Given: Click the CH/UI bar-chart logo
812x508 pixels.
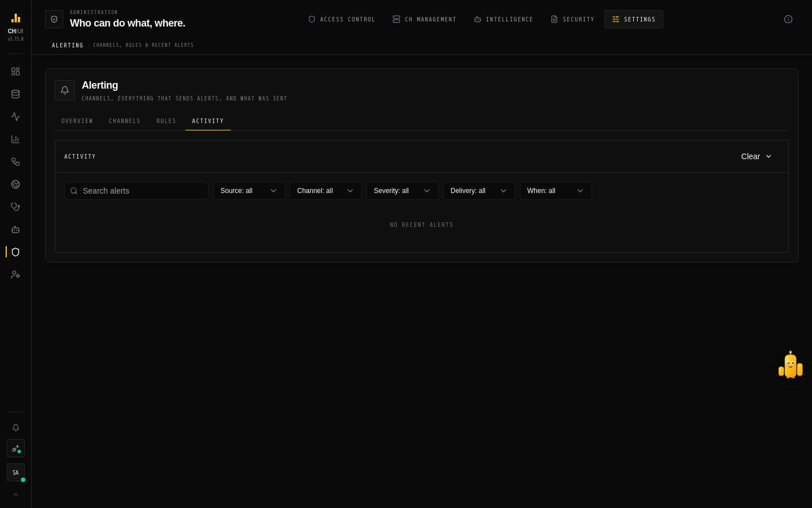Looking at the screenshot, I should coord(16,18).
